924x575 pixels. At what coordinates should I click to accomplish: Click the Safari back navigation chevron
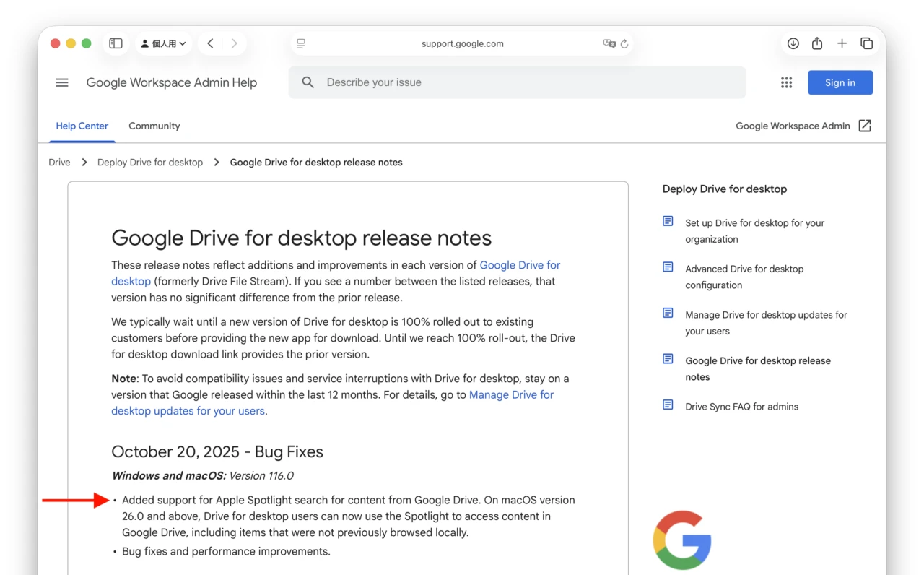pos(210,43)
